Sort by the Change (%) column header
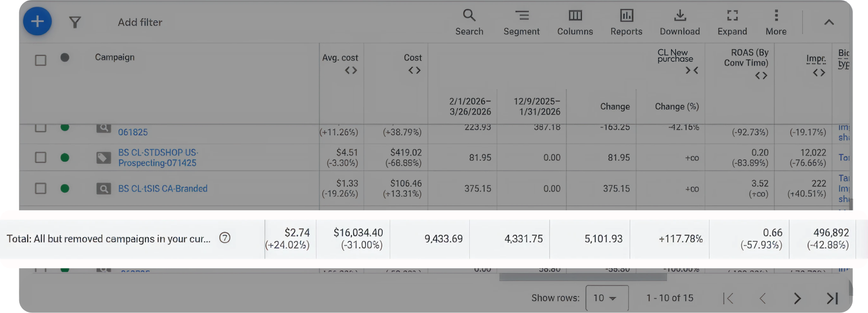This screenshot has width=868, height=313. tap(677, 106)
